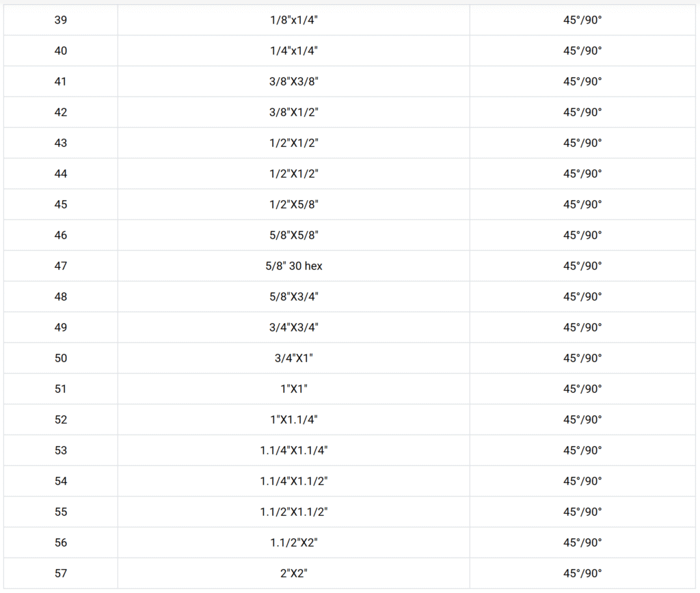The image size is (700, 593).
Task: Click the 1/4"x1/4" size entry
Action: click(x=294, y=51)
